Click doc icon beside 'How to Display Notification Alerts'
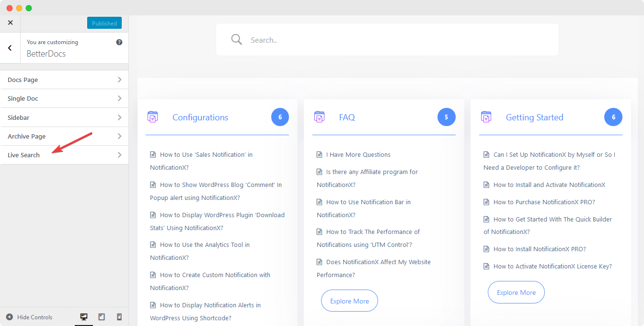Image resolution: width=644 pixels, height=326 pixels. [x=153, y=305]
